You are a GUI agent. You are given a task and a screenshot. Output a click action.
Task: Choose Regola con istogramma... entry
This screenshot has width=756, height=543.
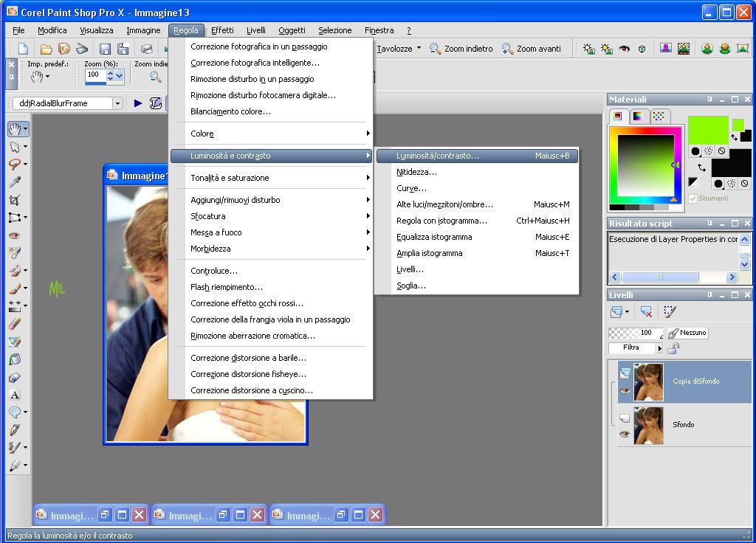pos(477,221)
